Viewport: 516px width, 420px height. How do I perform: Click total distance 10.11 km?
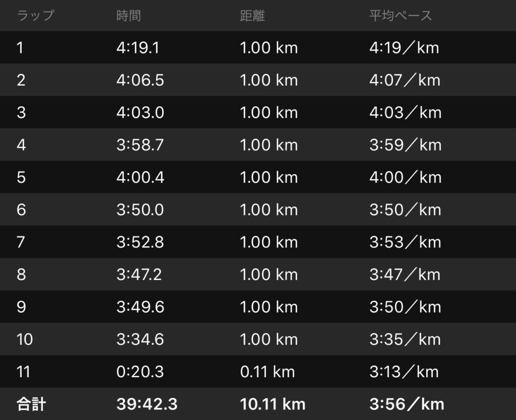point(273,404)
